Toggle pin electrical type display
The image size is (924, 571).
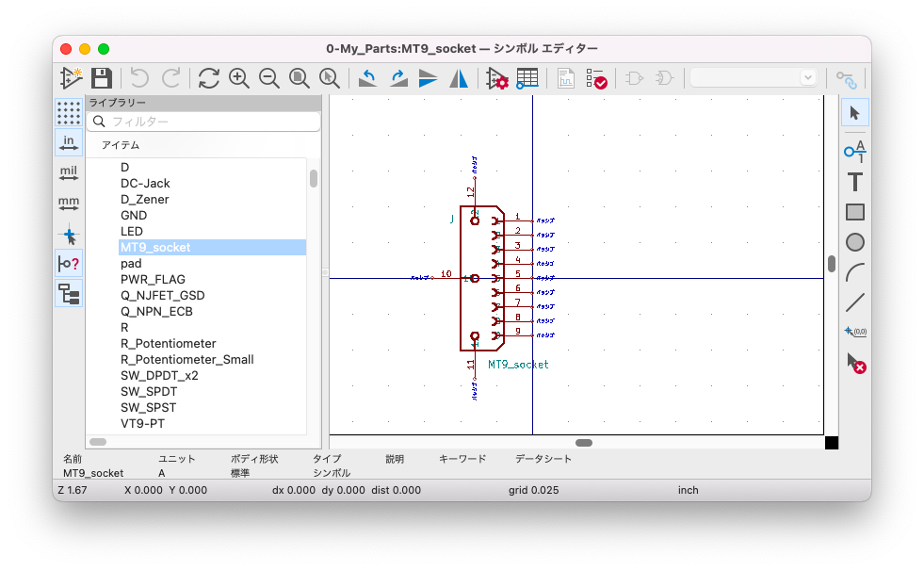click(x=69, y=264)
